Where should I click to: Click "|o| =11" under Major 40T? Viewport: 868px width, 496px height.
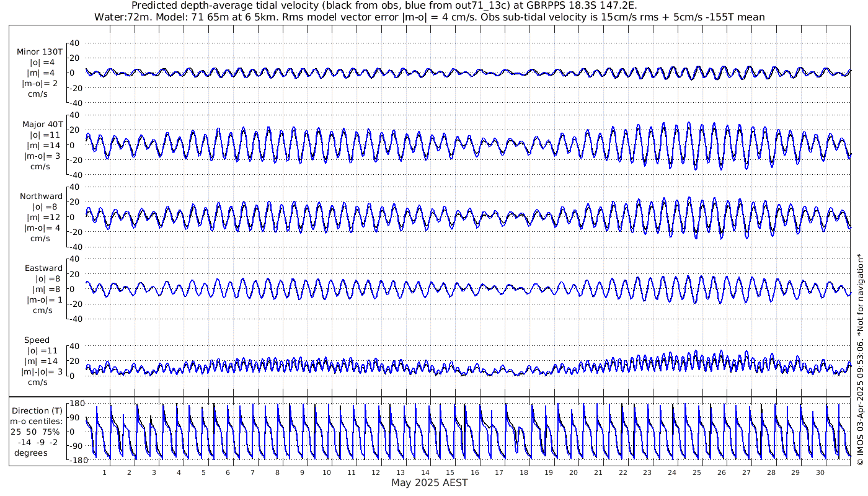pyautogui.click(x=44, y=135)
